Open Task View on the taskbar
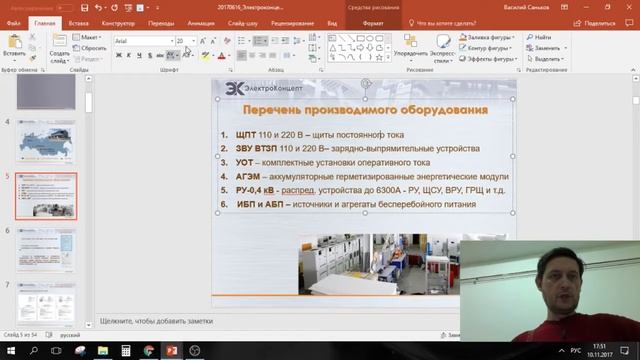Image resolution: width=640 pixels, height=360 pixels. (x=56, y=351)
